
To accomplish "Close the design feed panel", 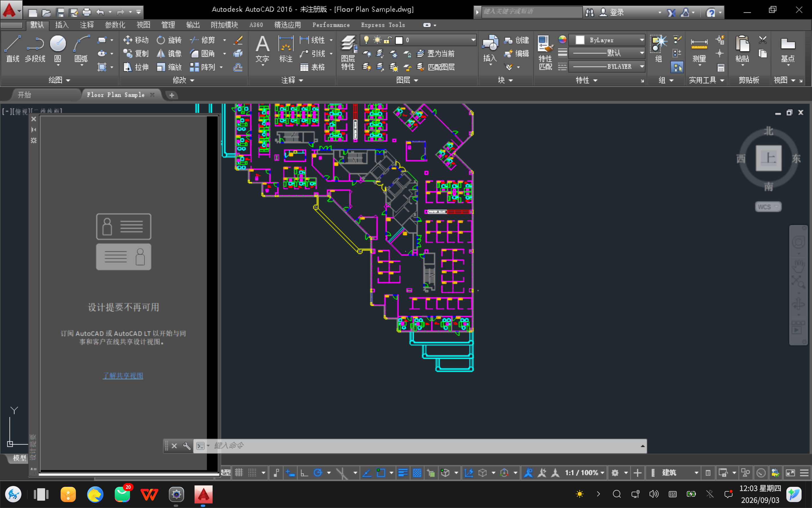I will [34, 119].
